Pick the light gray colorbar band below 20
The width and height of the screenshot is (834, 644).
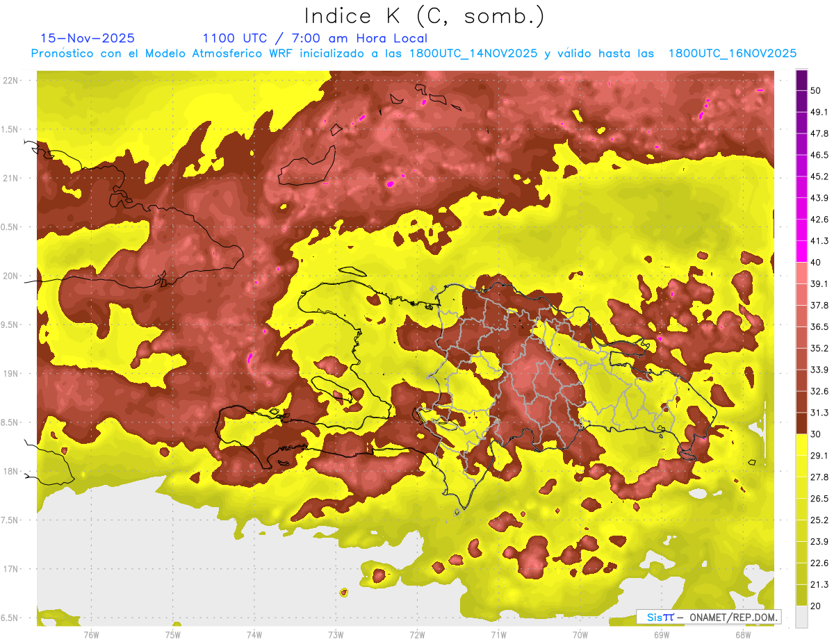pyautogui.click(x=801, y=616)
